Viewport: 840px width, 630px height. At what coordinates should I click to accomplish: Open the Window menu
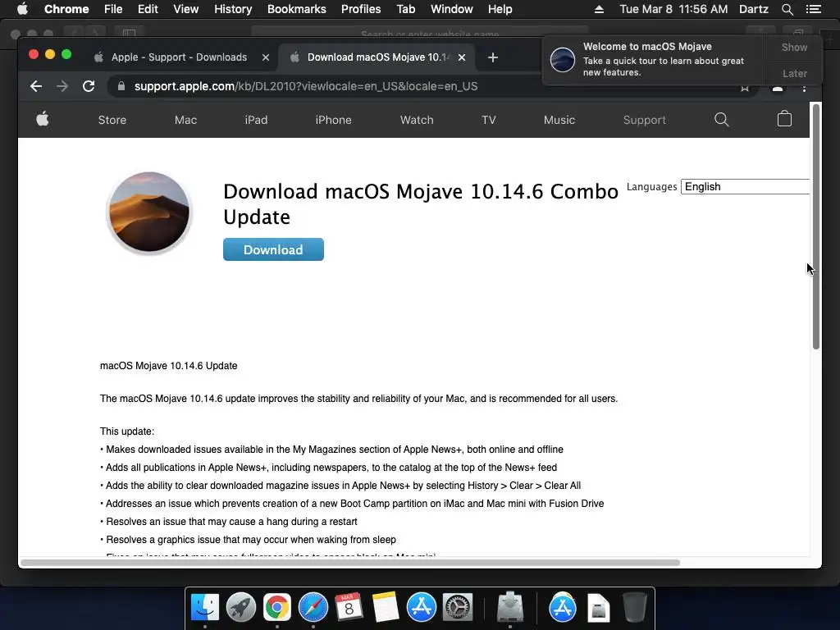click(x=452, y=9)
